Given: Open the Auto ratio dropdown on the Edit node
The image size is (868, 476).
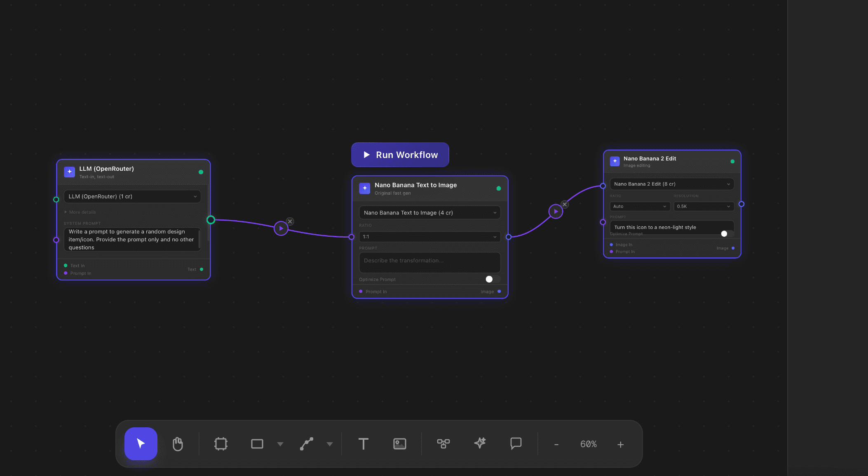Looking at the screenshot, I should (x=639, y=206).
